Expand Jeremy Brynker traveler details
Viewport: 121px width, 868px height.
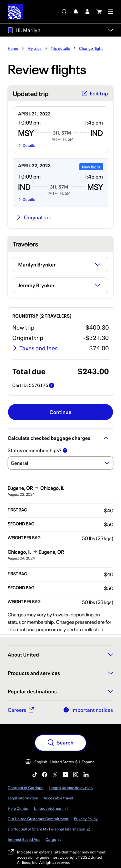coord(61,286)
